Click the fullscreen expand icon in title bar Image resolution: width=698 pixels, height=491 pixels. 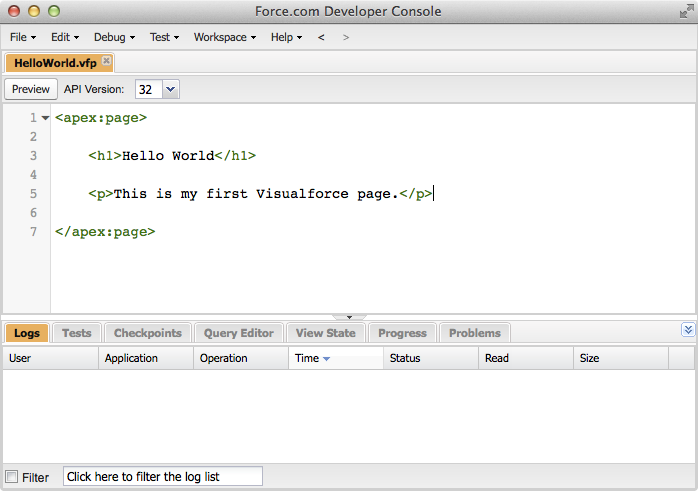pyautogui.click(x=686, y=12)
